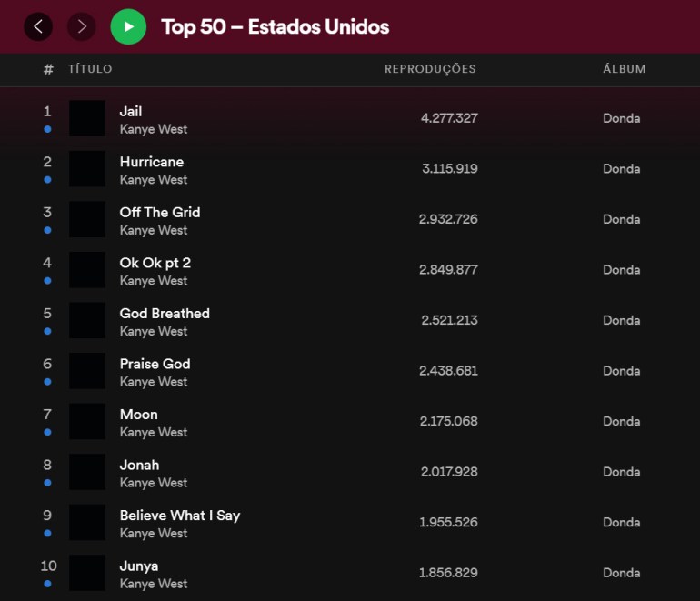The width and height of the screenshot is (700, 601).
Task: Click the ÁLBUM column header
Action: pyautogui.click(x=624, y=69)
